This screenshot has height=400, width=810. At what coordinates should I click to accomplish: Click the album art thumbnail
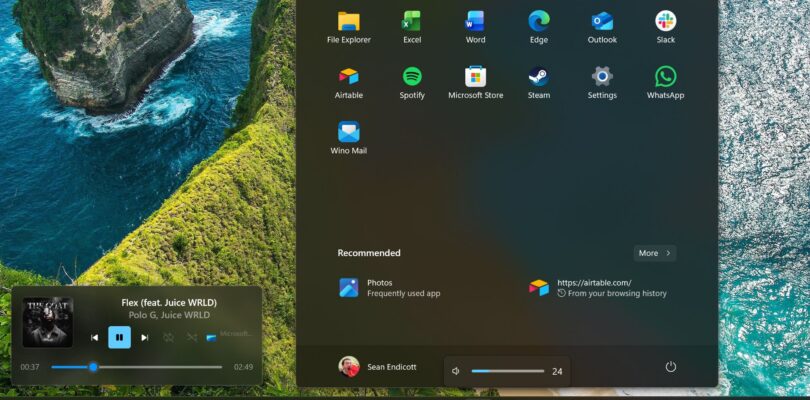(48, 322)
